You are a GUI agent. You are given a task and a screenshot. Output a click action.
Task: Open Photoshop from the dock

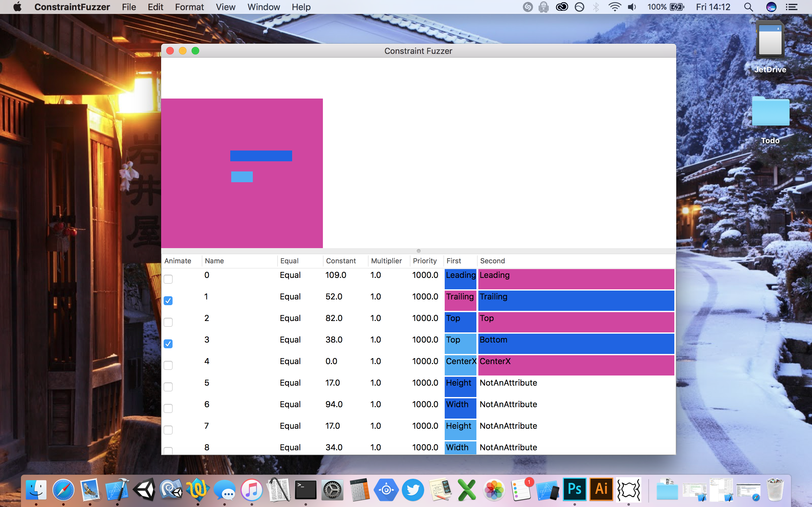tap(574, 489)
